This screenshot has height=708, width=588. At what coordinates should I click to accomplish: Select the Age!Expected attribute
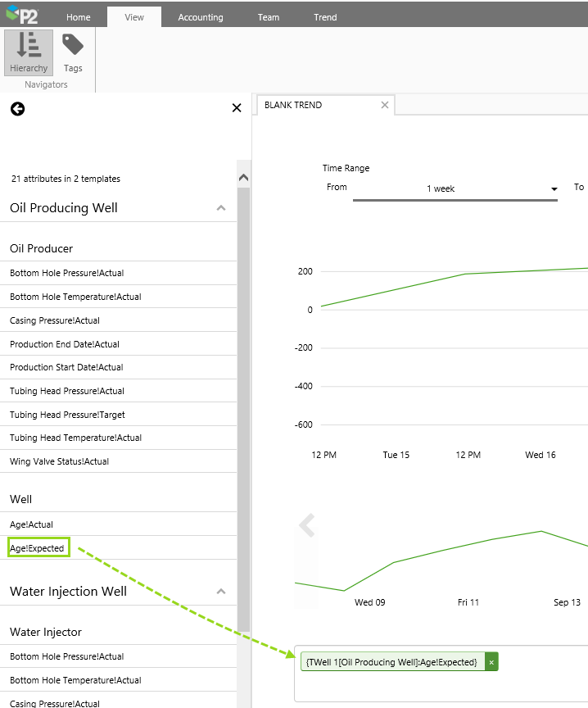point(38,548)
